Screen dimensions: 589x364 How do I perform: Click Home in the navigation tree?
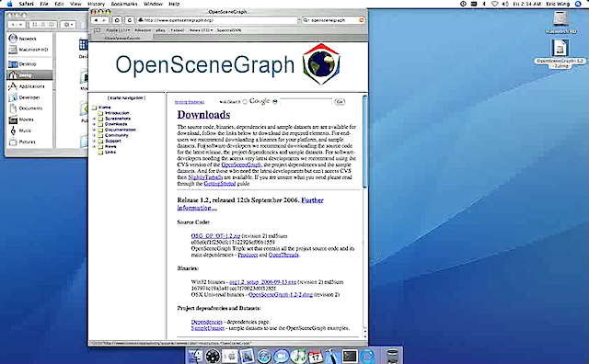point(104,108)
